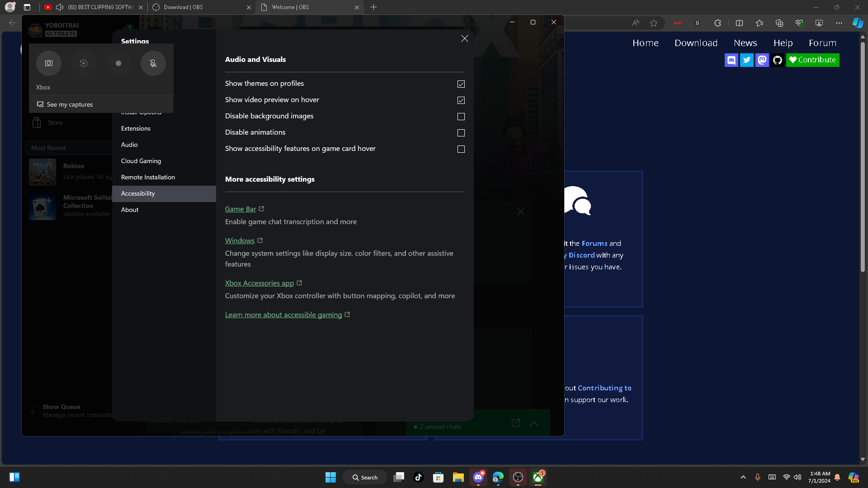This screenshot has width=868, height=488.
Task: Open Edge tab actions menu
Action: (x=27, y=7)
